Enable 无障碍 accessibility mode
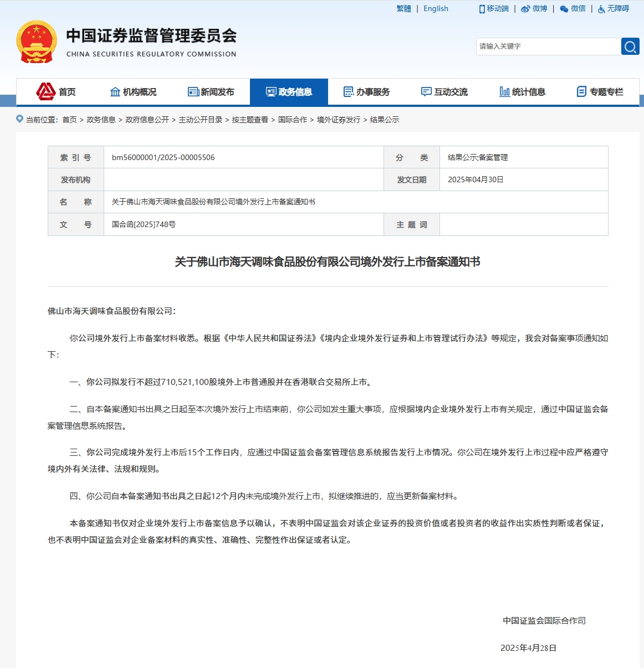Screen dimensions: 644x668 tap(618, 9)
